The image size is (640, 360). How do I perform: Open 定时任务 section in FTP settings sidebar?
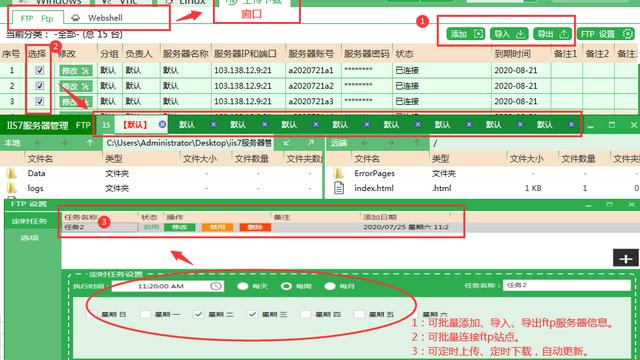(x=29, y=221)
